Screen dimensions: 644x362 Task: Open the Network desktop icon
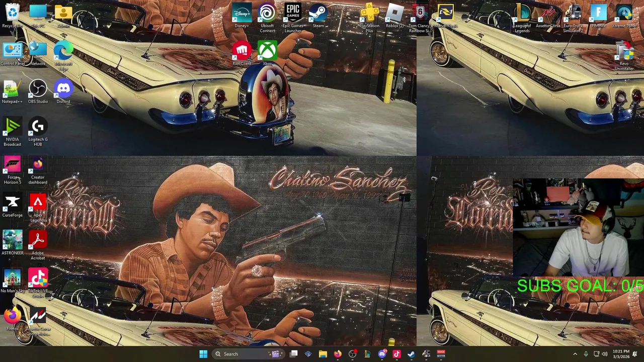38,54
